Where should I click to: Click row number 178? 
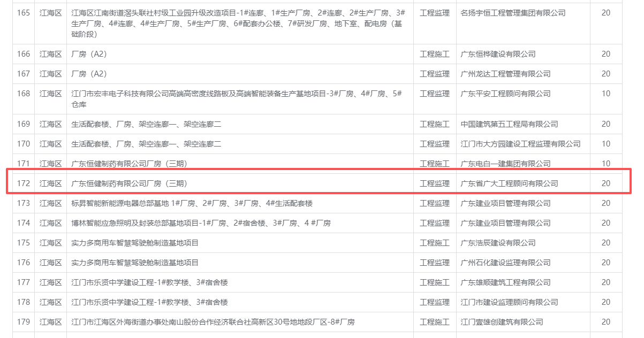click(x=24, y=302)
